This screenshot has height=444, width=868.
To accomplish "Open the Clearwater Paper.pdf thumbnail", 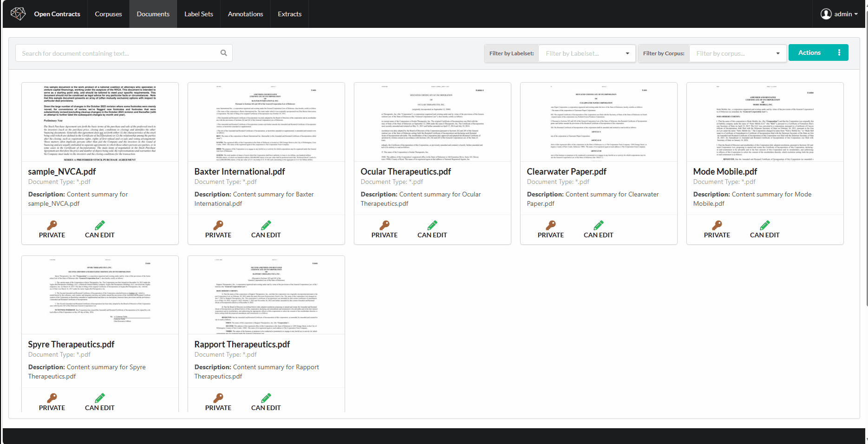I will 599,122.
